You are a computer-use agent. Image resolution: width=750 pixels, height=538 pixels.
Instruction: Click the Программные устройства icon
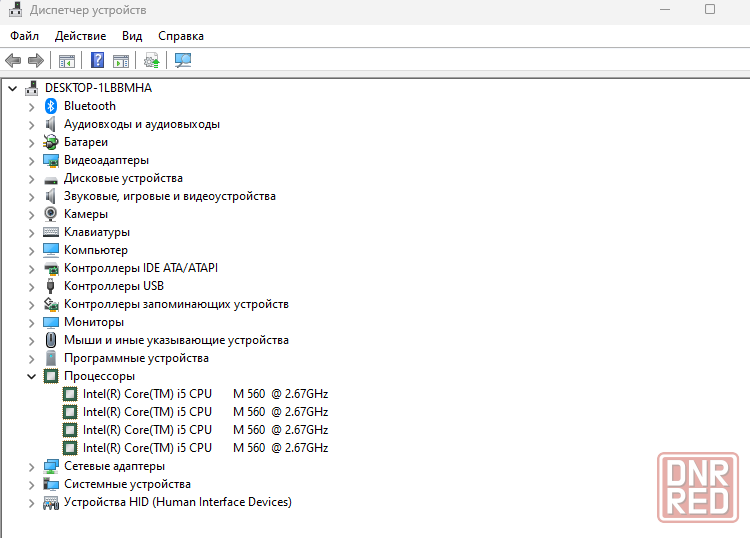coord(51,358)
